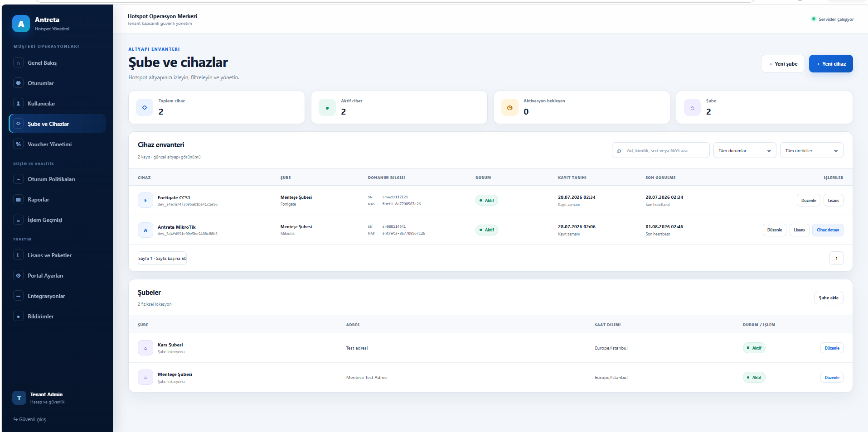
Task: Open Raporlar icon in sidebar
Action: 18,199
